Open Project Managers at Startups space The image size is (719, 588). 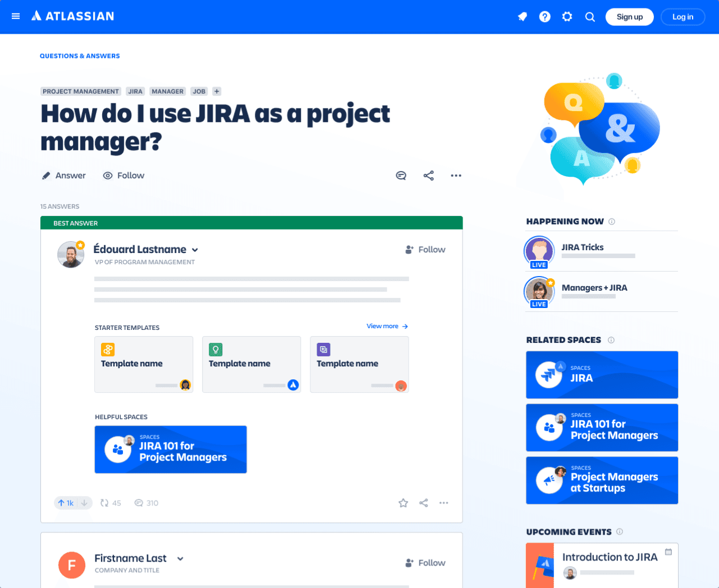pos(602,480)
